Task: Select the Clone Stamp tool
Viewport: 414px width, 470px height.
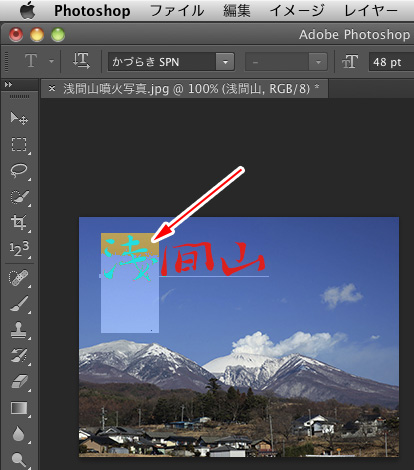Action: [18, 330]
